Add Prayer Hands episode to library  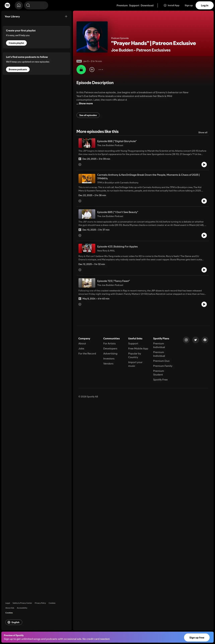pyautogui.click(x=92, y=70)
